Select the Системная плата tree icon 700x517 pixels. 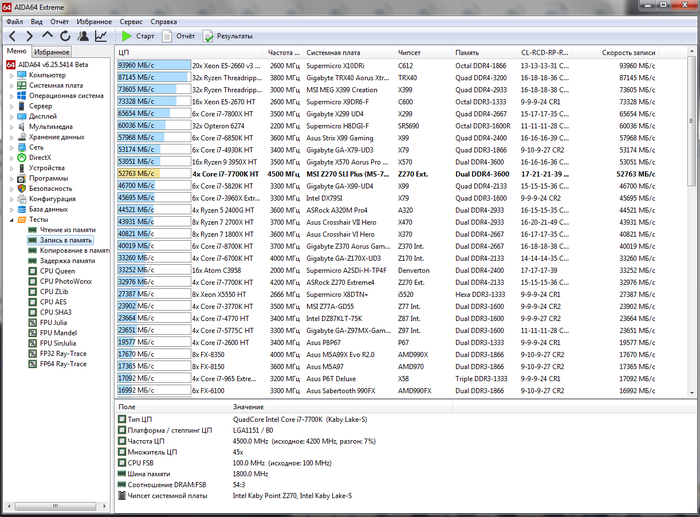coord(22,85)
